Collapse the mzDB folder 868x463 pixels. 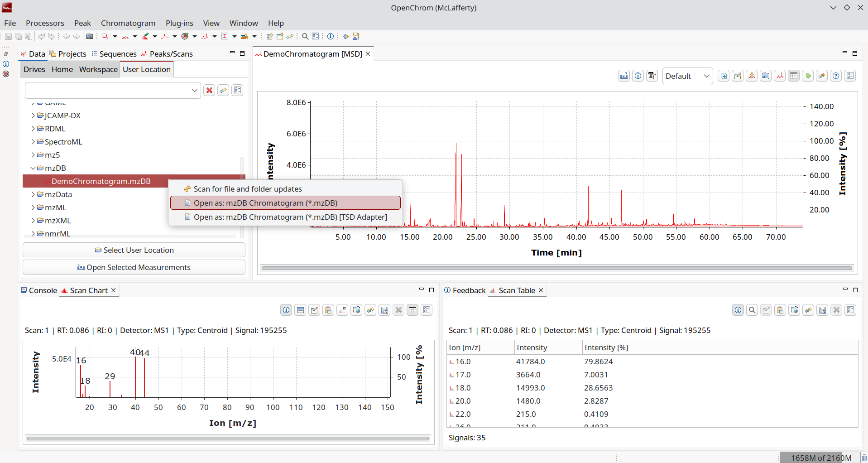(x=33, y=168)
